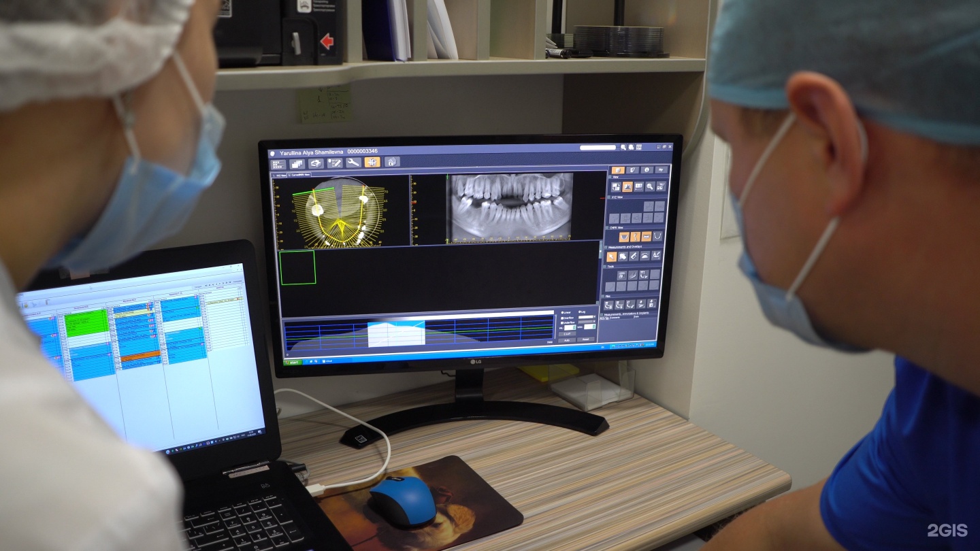
Task: Switch to the CurvedMPR View tab
Action: click(x=299, y=175)
